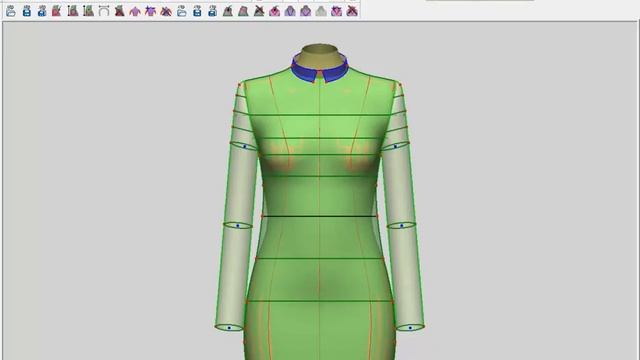
Task: Click the red garment icon with a pencil
Action: (57, 11)
